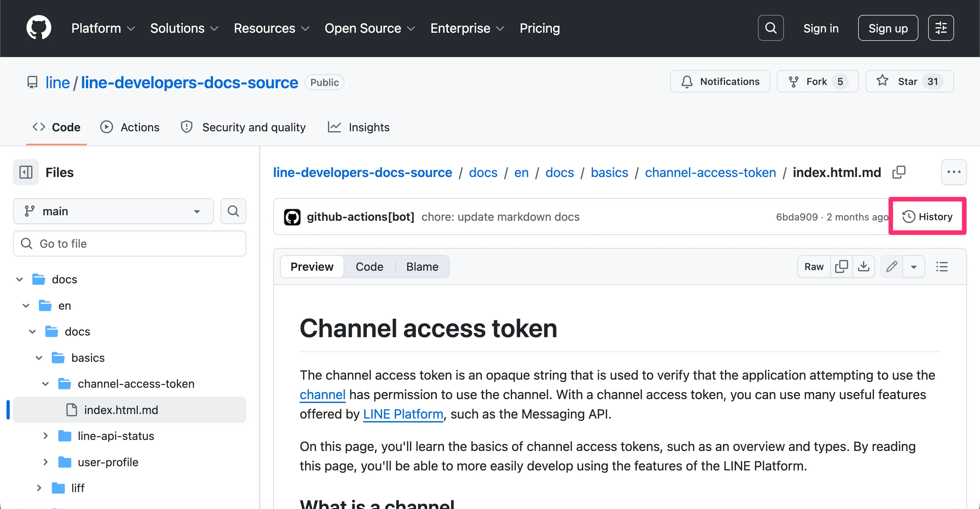
Task: Collapse the Files side panel icon
Action: coord(26,172)
